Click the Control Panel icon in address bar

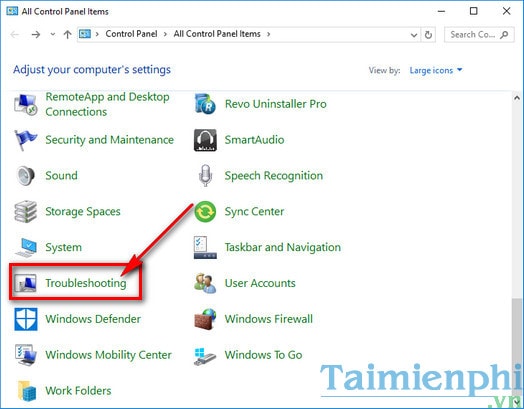coord(85,34)
